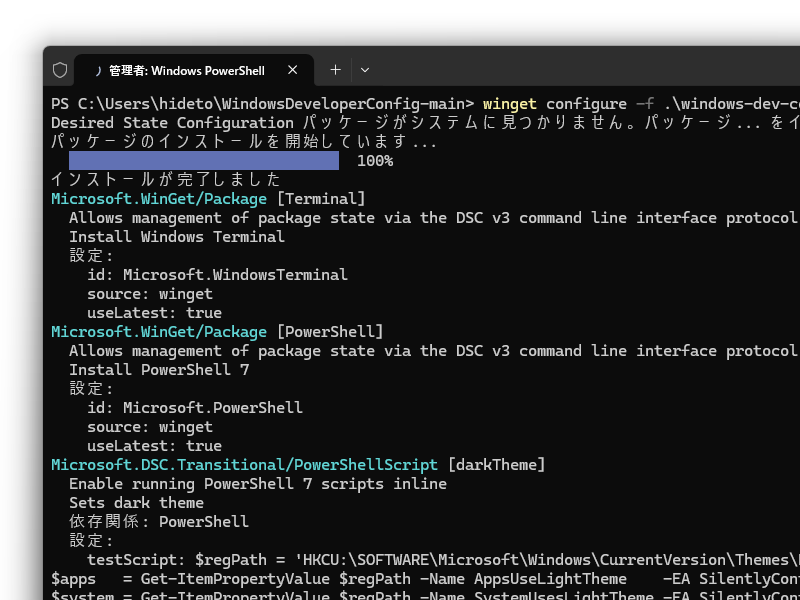
Task: Click the install progress bar at 100%
Action: pyautogui.click(x=204, y=160)
